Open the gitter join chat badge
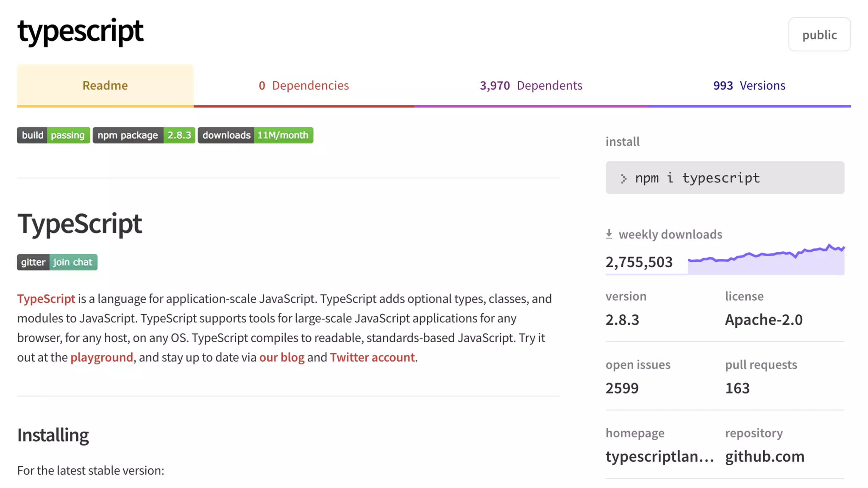 coord(57,262)
